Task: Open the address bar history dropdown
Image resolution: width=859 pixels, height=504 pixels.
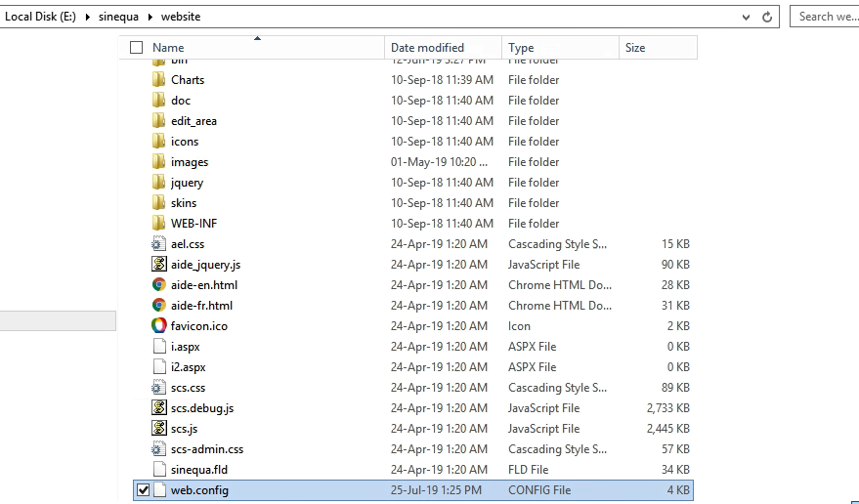Action: pyautogui.click(x=748, y=17)
